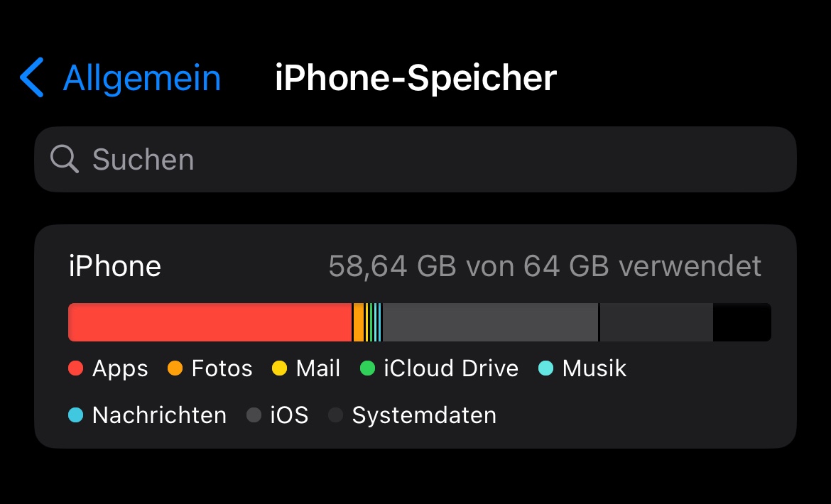Tap the iPhone-Speicher page title

point(415,77)
